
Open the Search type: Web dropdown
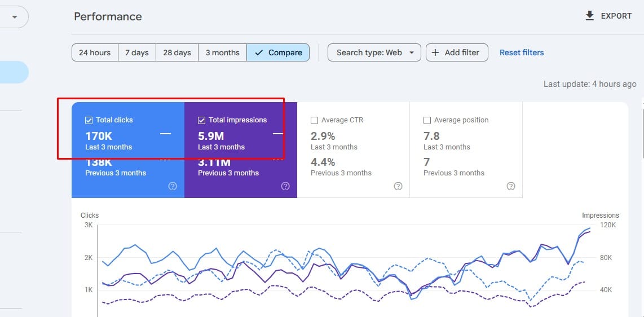(x=374, y=52)
